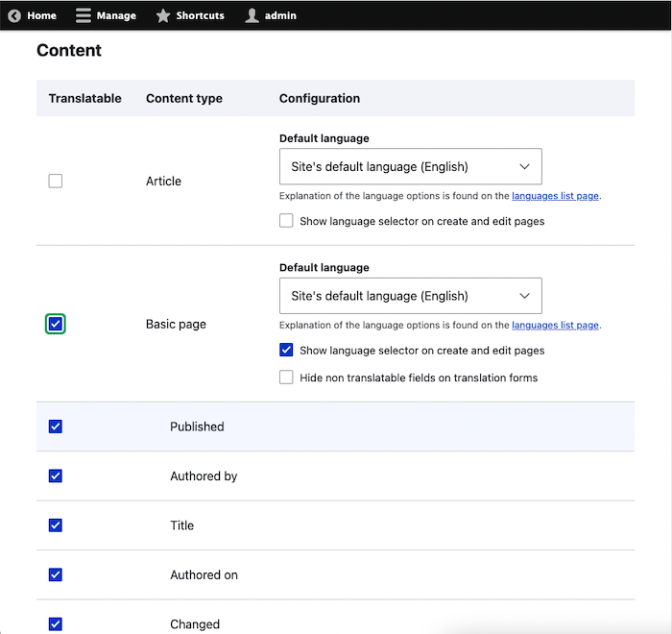Click the admin user icon
The height and width of the screenshot is (634, 672).
(x=252, y=15)
